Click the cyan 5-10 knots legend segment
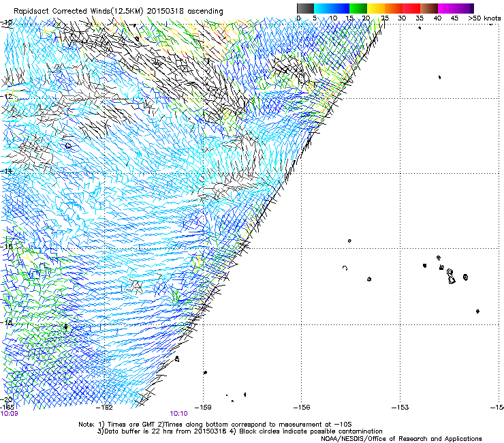The image size is (504, 443). click(323, 8)
